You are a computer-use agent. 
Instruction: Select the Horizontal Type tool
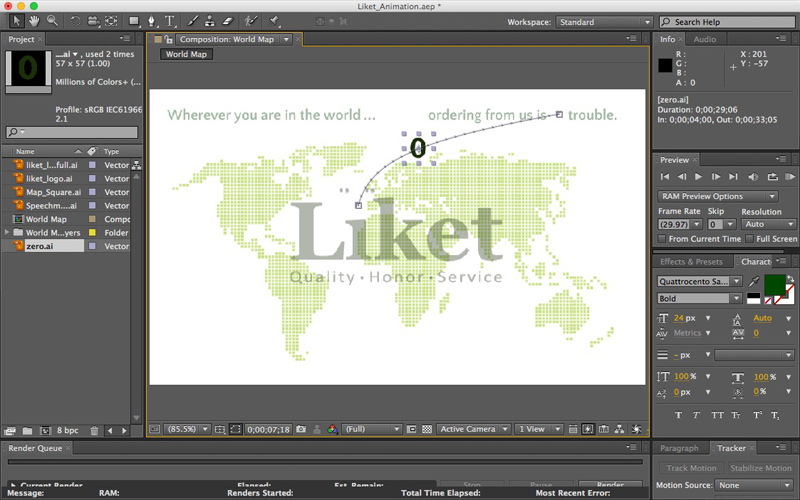[x=170, y=21]
